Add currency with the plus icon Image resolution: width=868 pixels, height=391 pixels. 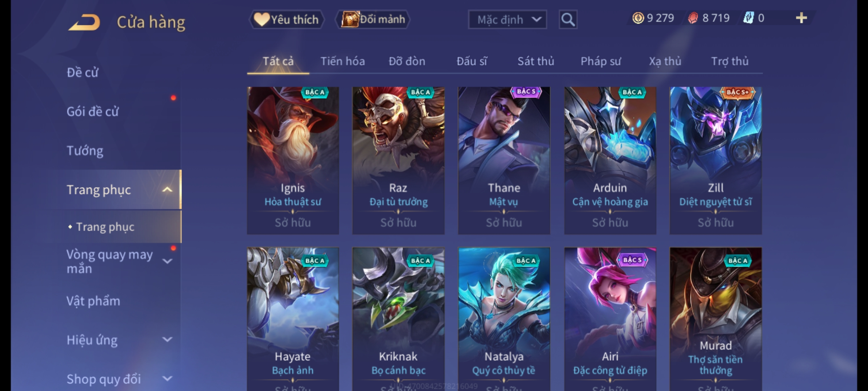click(x=801, y=18)
